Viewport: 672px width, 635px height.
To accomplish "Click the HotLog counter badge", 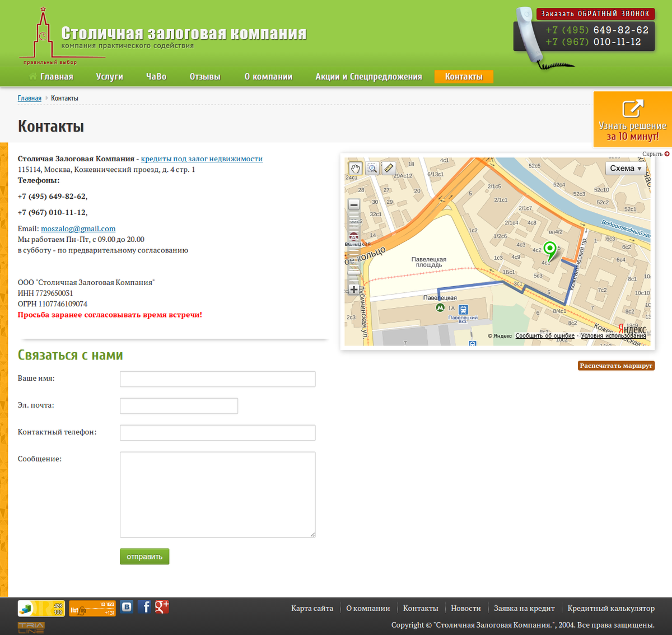I will coord(92,609).
